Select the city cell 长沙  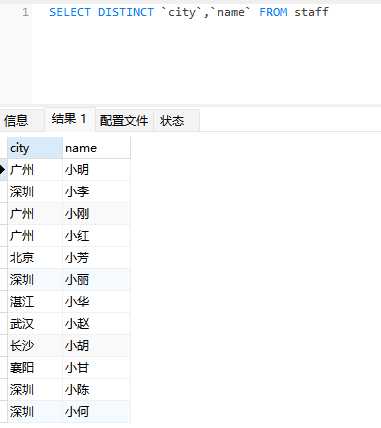[x=35, y=346]
